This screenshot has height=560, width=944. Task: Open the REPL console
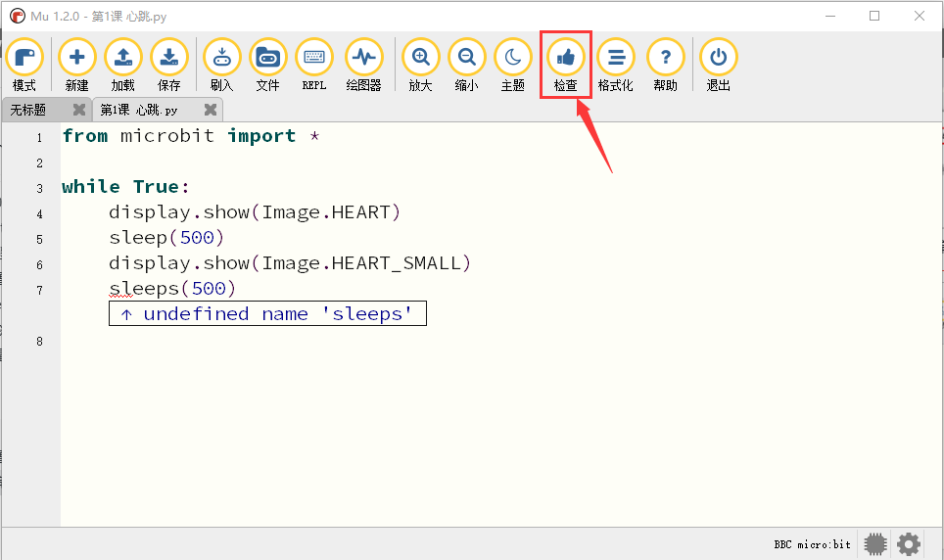click(314, 65)
